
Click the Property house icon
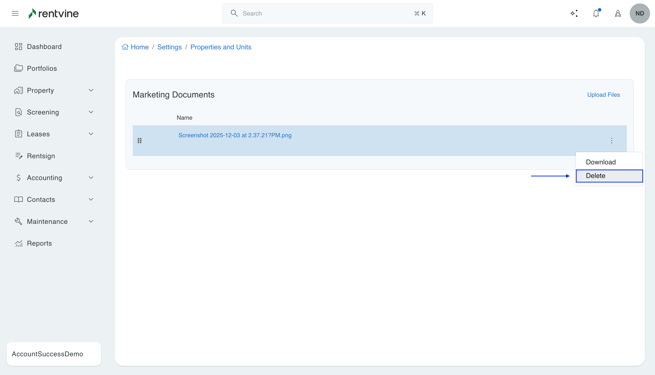(18, 90)
